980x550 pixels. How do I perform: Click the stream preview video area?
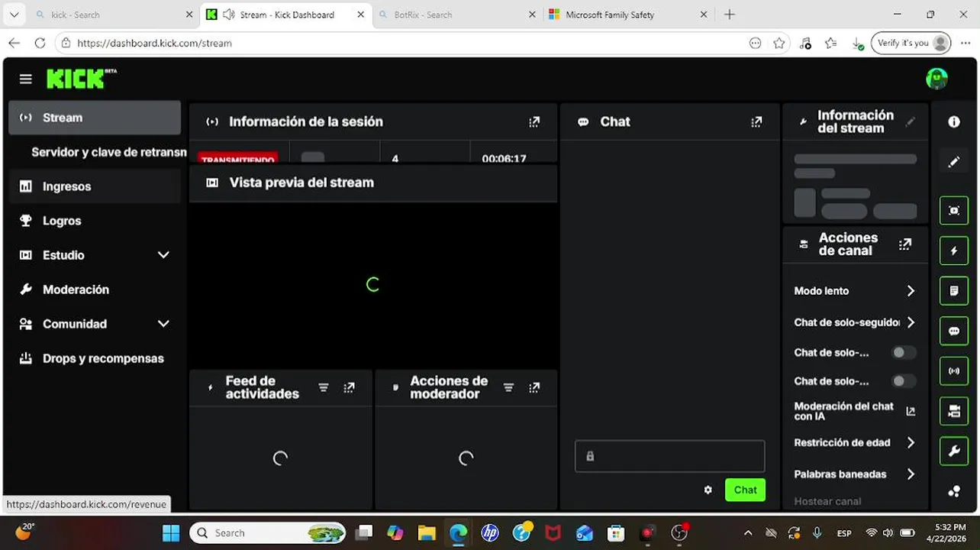coord(373,284)
